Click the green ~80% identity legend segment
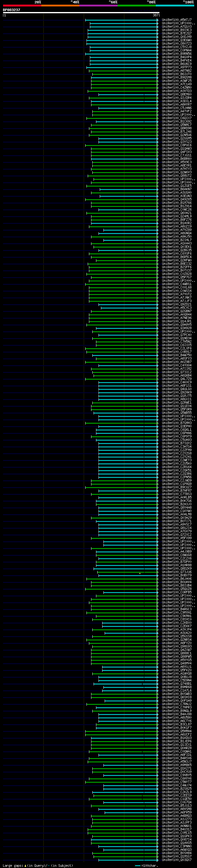The width and height of the screenshot is (197, 868). tap(137, 6)
